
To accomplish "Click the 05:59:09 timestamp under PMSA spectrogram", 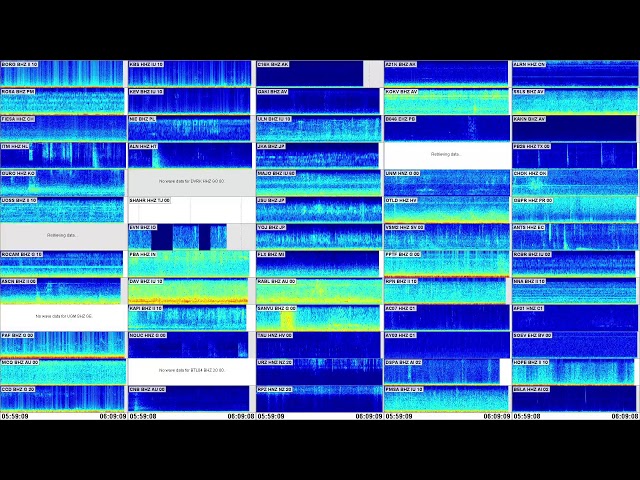I will [399, 416].
